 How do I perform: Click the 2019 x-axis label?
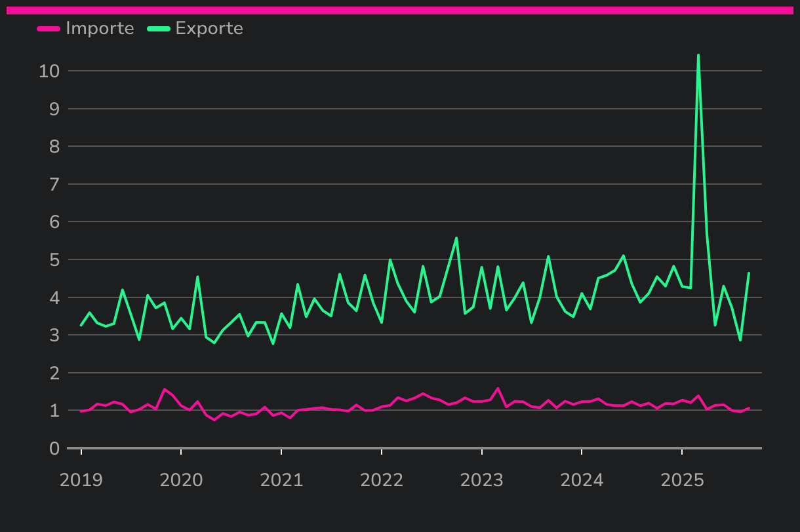81,480
